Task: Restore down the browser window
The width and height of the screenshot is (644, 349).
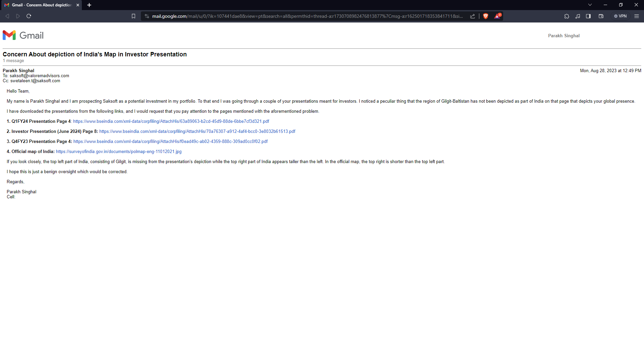Action: point(621,5)
